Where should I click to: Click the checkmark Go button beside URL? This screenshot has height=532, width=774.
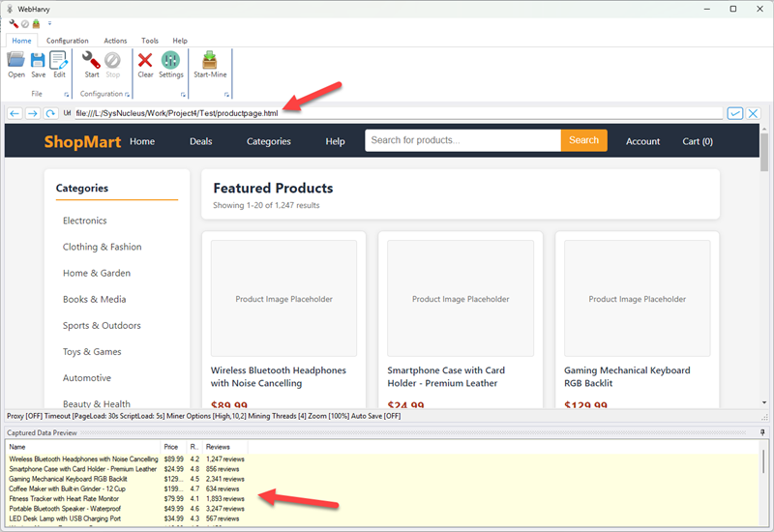click(735, 113)
